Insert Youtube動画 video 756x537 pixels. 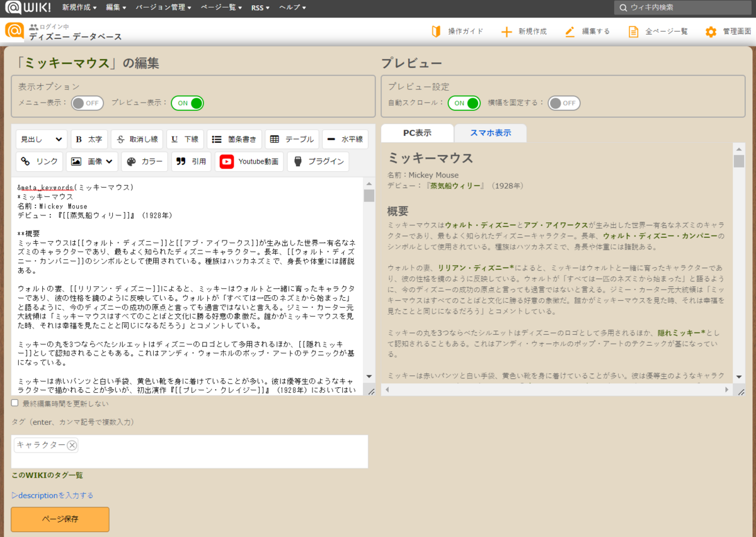pos(249,162)
